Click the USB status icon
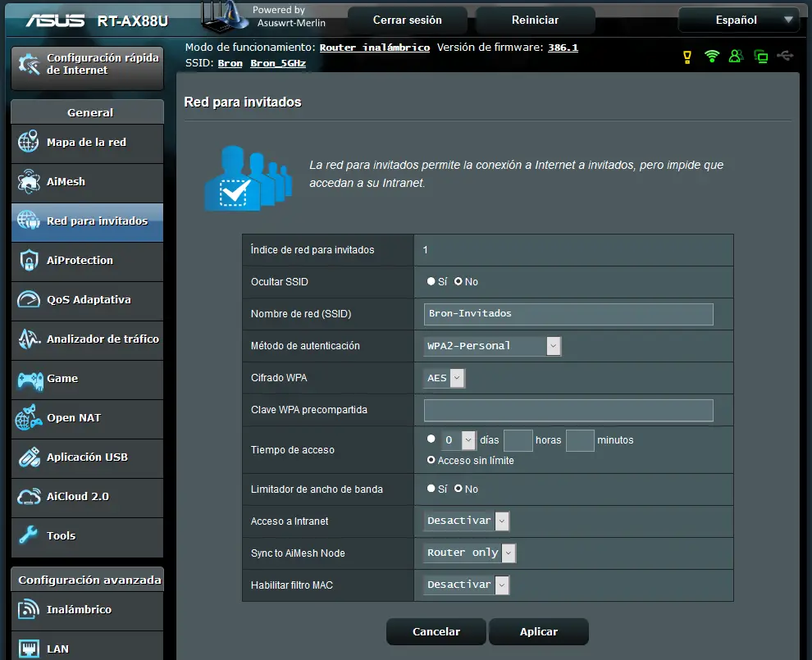 pyautogui.click(x=785, y=56)
